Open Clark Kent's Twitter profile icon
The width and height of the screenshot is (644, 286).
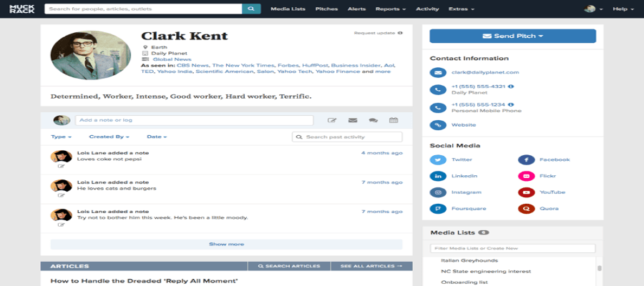pyautogui.click(x=438, y=159)
